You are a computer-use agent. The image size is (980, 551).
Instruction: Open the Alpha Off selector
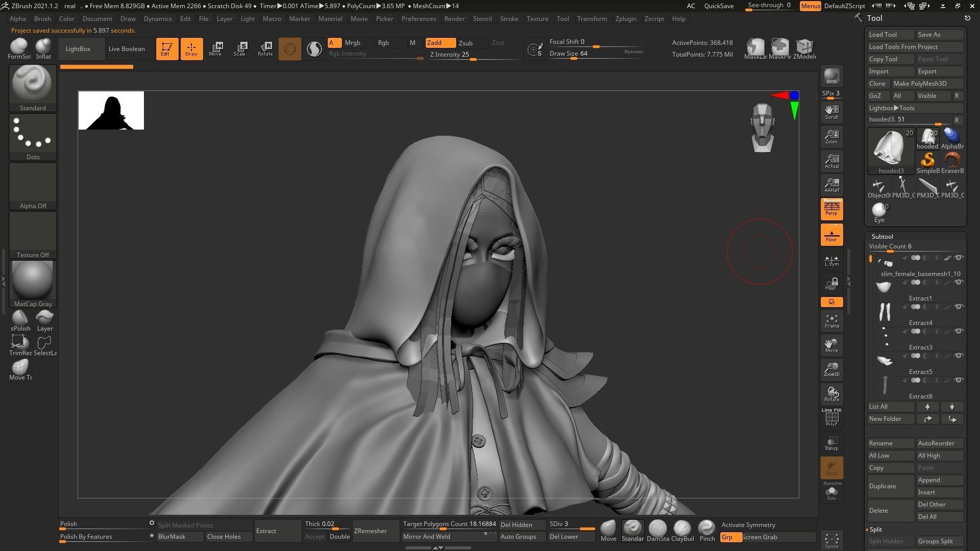33,186
